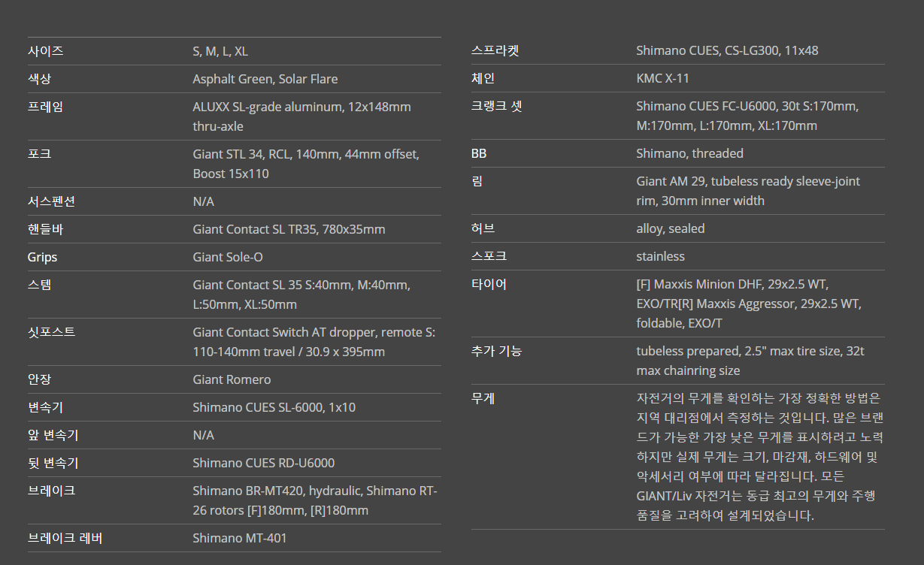Select the N/A value beside 서스펜션
Viewport: 924px width, 565px height.
click(204, 201)
